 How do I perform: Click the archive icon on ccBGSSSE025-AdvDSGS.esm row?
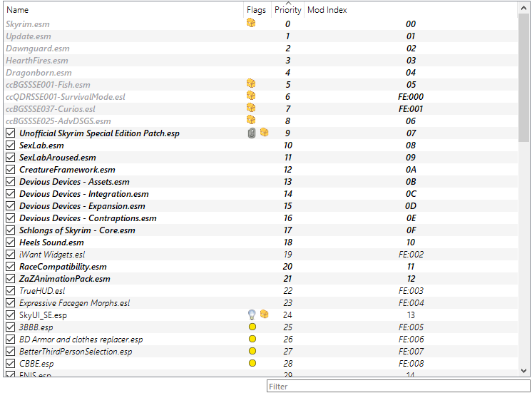[251, 120]
